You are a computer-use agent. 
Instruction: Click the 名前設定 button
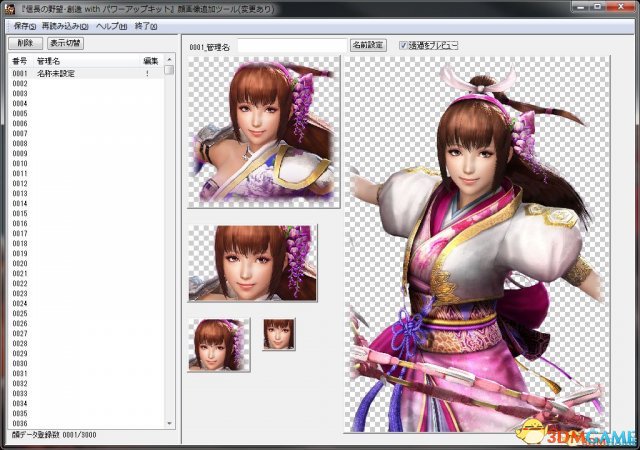click(x=368, y=45)
